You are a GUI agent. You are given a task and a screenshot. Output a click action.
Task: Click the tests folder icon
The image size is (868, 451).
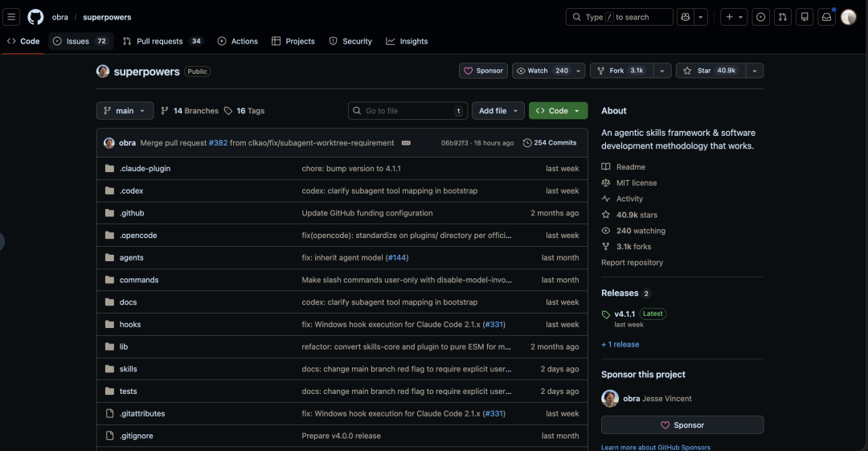click(109, 392)
